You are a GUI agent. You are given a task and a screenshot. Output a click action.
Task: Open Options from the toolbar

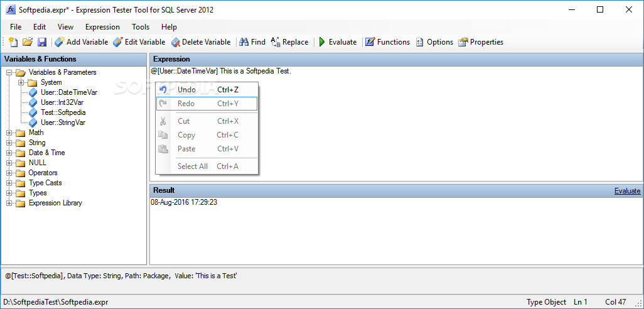[x=434, y=42]
